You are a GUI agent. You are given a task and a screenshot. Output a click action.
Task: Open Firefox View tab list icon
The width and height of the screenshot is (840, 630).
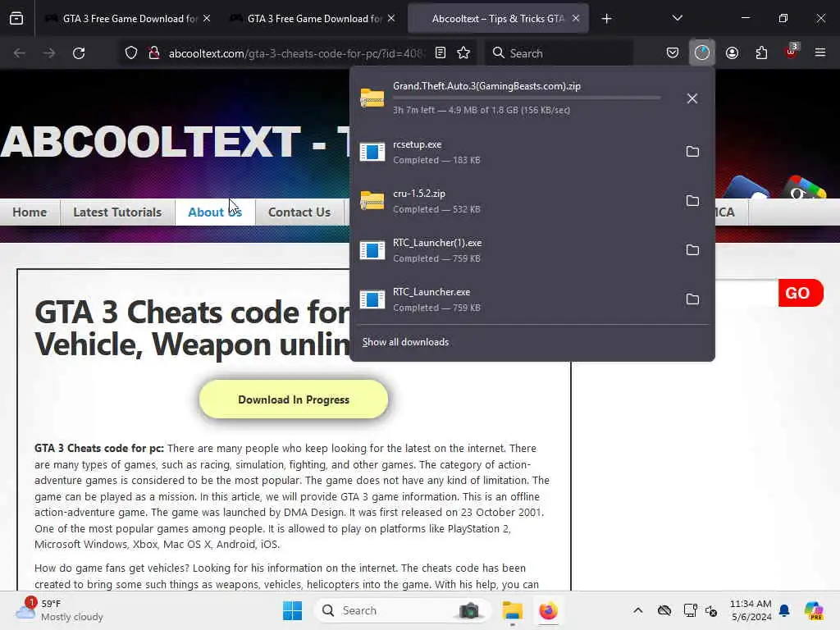[x=16, y=19]
